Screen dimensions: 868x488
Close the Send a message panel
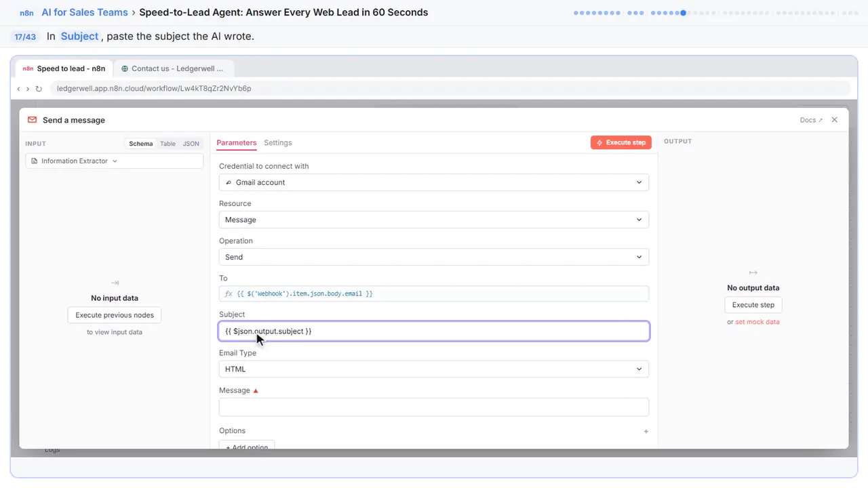(x=835, y=120)
